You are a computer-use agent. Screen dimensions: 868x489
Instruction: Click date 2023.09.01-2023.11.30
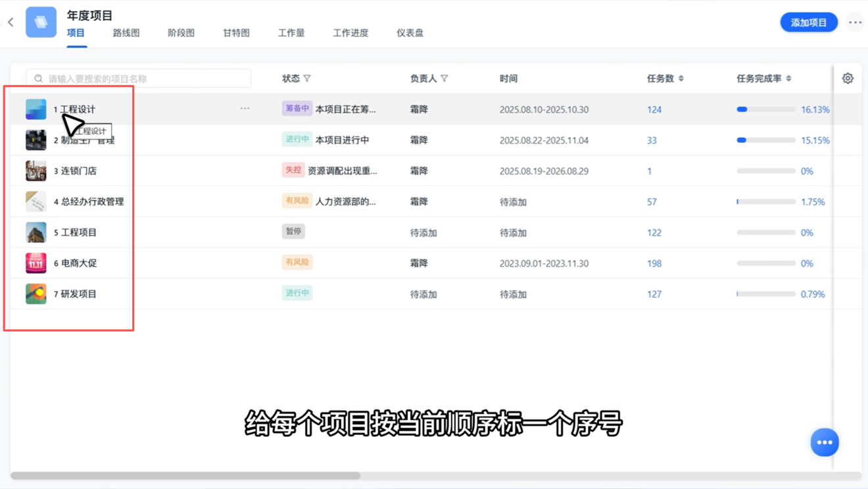tap(544, 263)
